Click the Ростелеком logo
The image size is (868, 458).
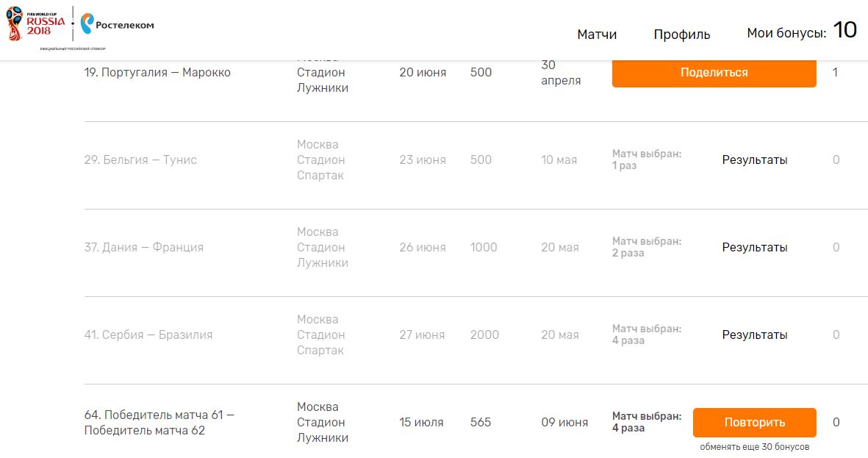pyautogui.click(x=118, y=24)
